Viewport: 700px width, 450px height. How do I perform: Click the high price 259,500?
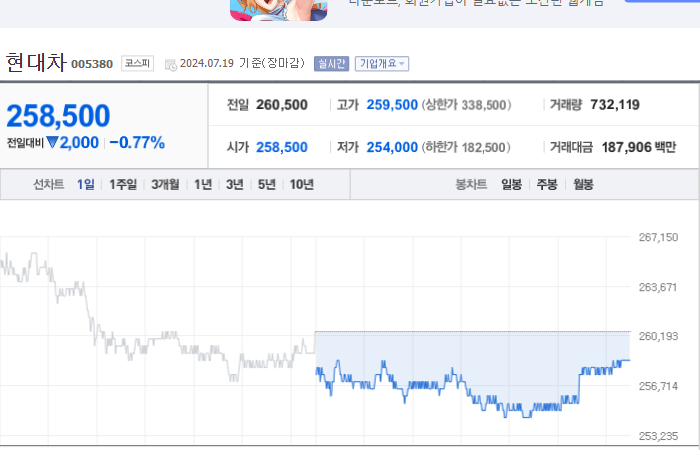tap(392, 105)
